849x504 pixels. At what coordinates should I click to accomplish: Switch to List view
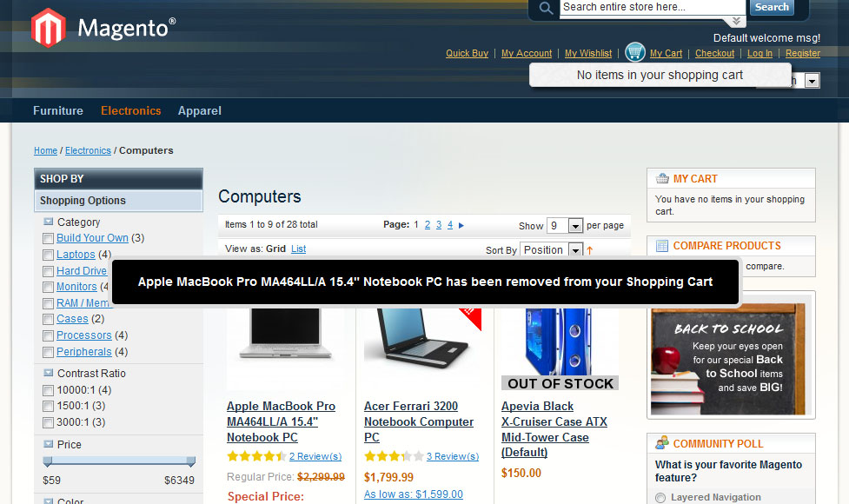(298, 249)
